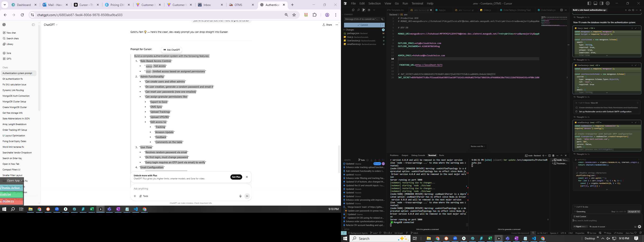The width and height of the screenshot is (644, 242).
Task: Select emailService.js in Changes list
Action: (364, 44)
